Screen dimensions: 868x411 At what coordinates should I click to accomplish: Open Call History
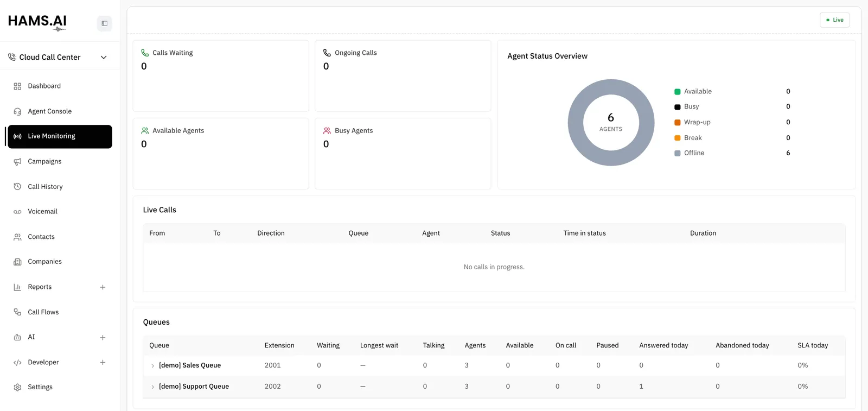60,187
